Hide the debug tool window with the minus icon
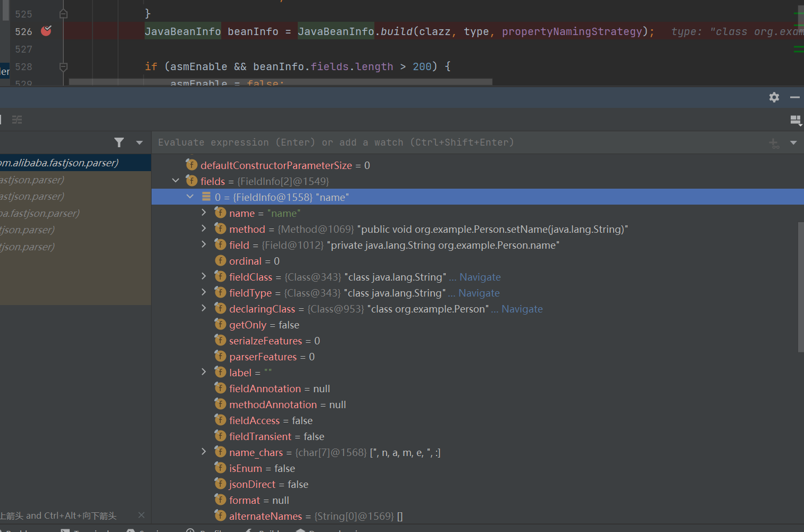The width and height of the screenshot is (804, 532). 794,97
